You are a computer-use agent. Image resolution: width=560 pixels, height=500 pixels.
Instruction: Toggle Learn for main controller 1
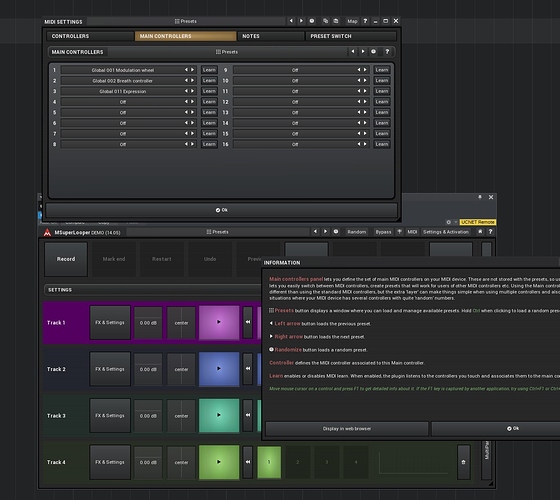point(209,70)
